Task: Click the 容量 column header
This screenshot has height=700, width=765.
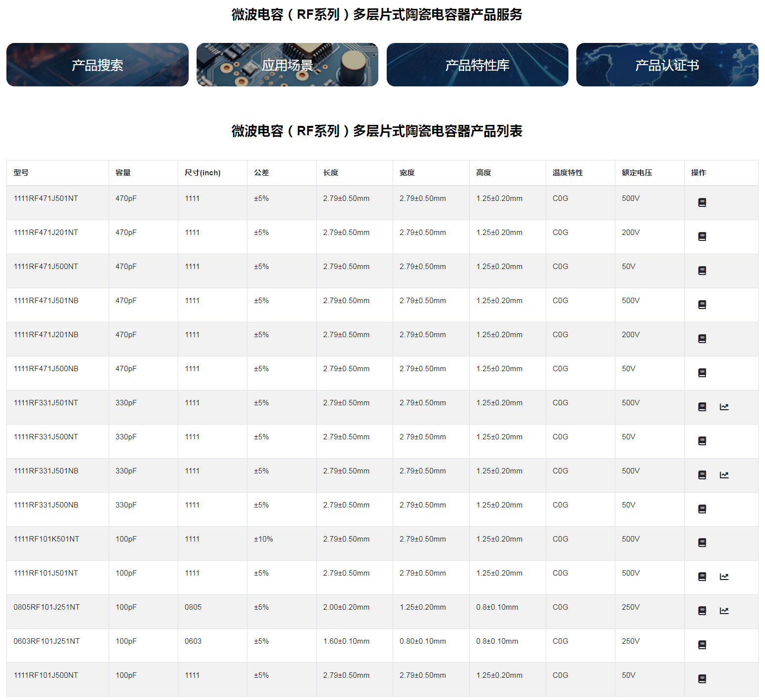Action: [x=123, y=173]
